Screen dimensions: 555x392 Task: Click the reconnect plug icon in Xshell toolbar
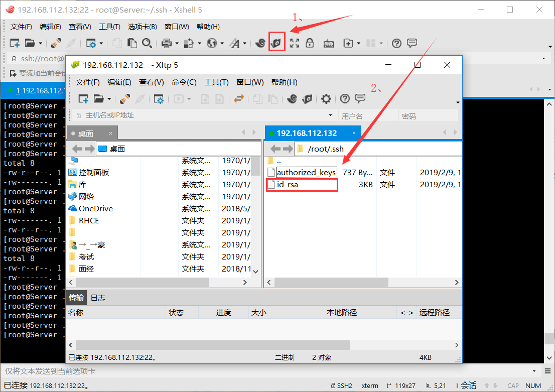pyautogui.click(x=56, y=43)
